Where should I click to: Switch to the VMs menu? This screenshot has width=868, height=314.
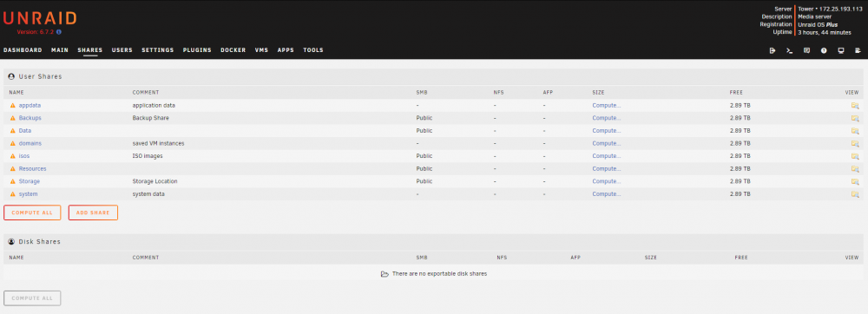point(261,50)
